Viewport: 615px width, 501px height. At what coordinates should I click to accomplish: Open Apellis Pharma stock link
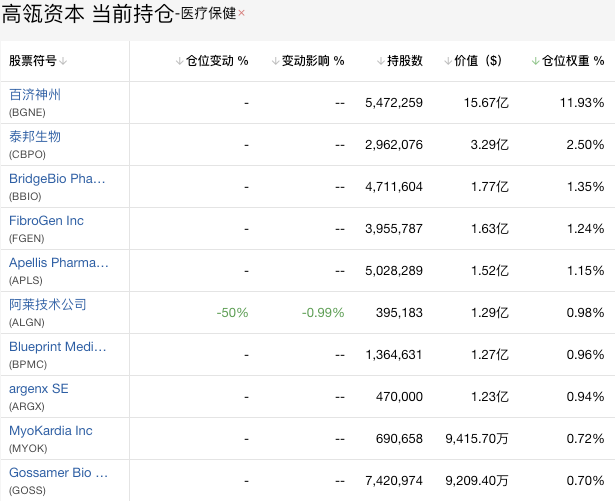pos(59,262)
